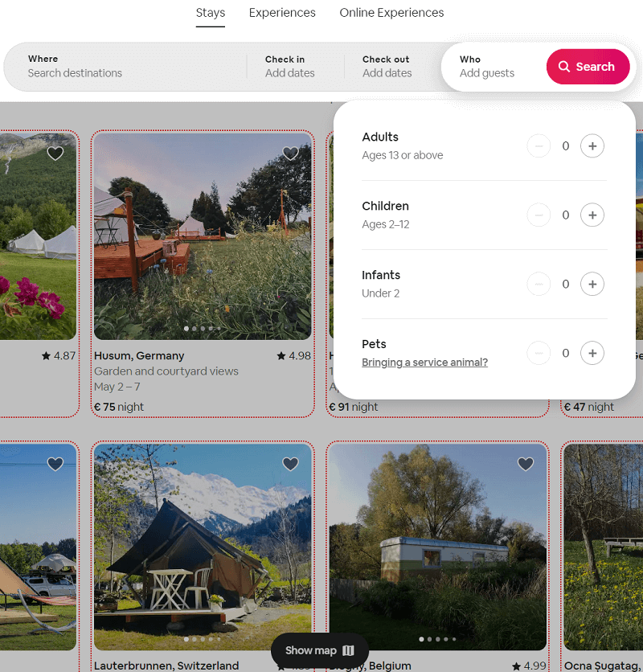Image resolution: width=643 pixels, height=672 pixels.
Task: Decrease the Children count with minus
Action: tap(539, 215)
